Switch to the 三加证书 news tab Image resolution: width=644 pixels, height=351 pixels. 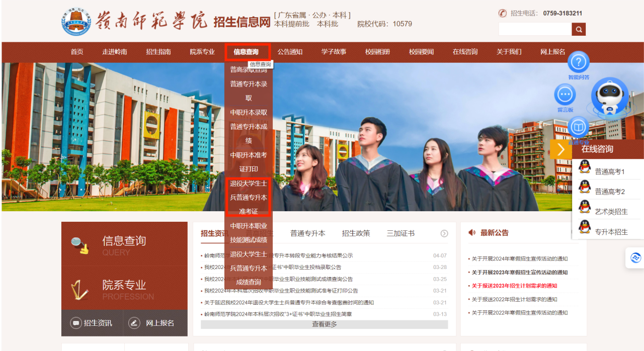click(x=400, y=233)
